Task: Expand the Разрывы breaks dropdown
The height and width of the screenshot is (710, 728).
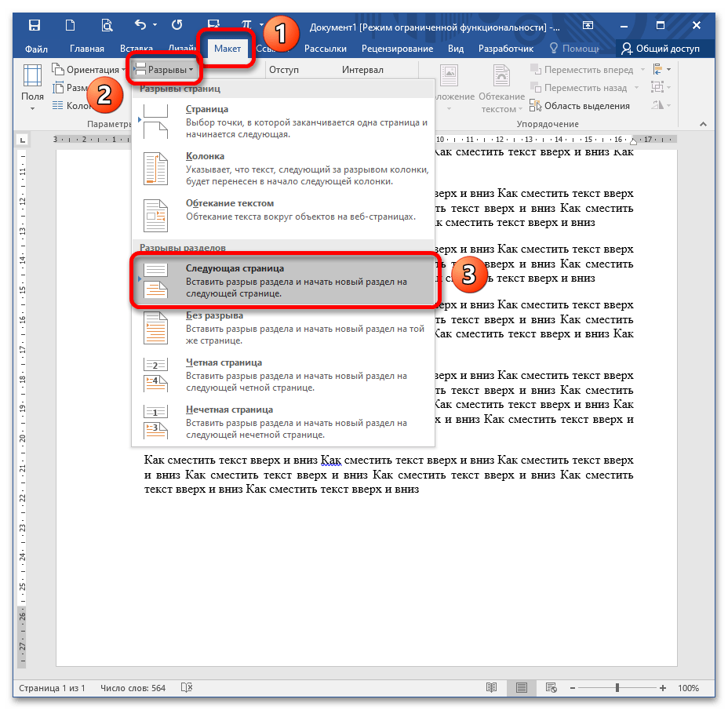Action: click(164, 70)
